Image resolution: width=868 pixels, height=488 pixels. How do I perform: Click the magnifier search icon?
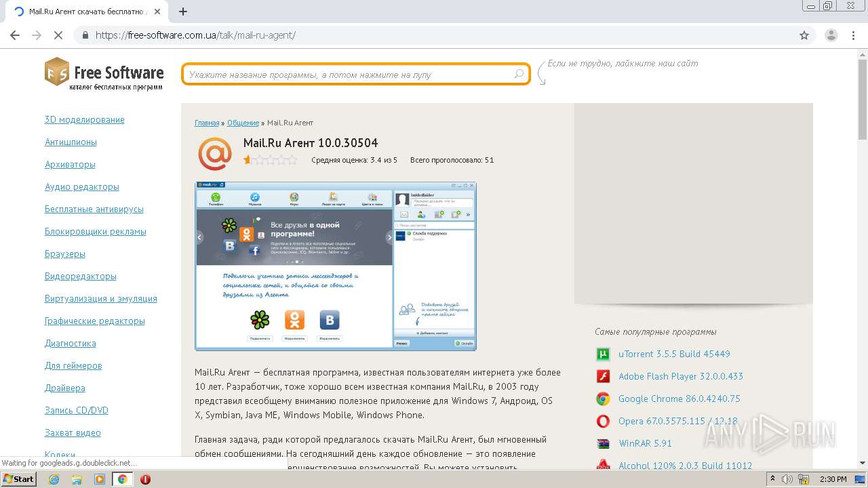[519, 74]
